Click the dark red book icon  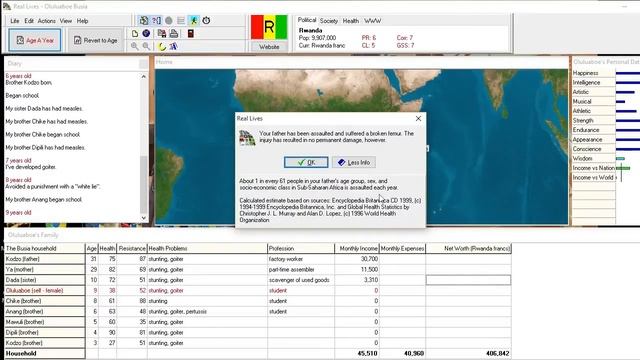190,33
